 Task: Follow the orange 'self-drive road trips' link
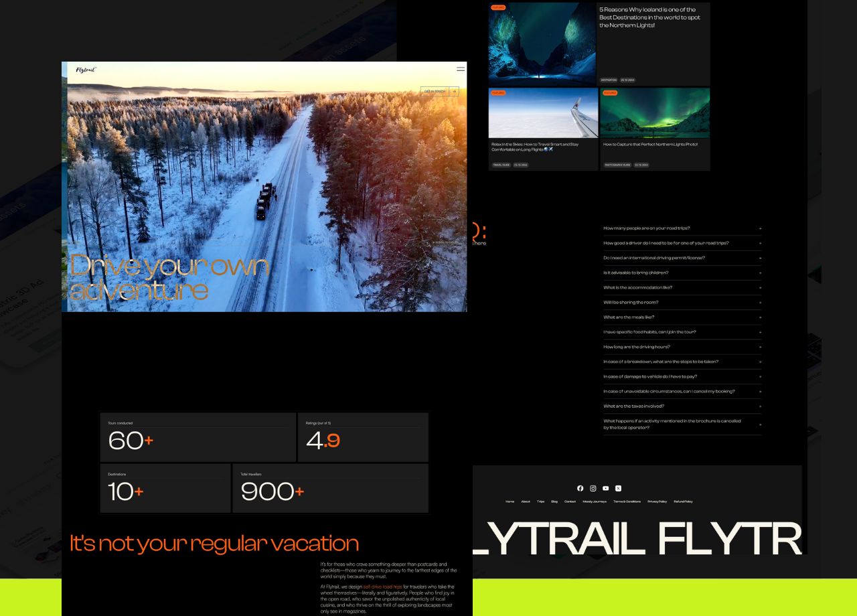click(382, 587)
